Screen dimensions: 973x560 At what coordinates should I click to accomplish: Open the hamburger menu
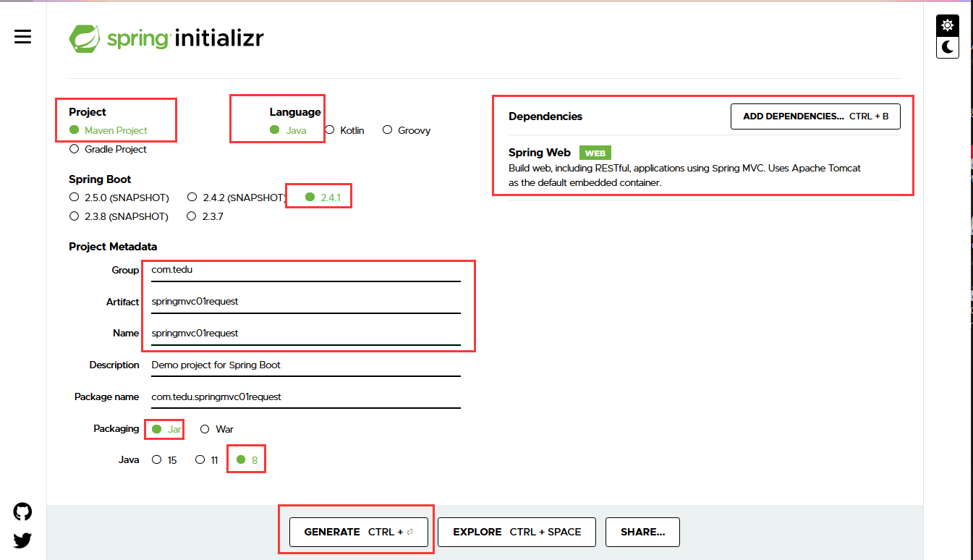coord(23,36)
